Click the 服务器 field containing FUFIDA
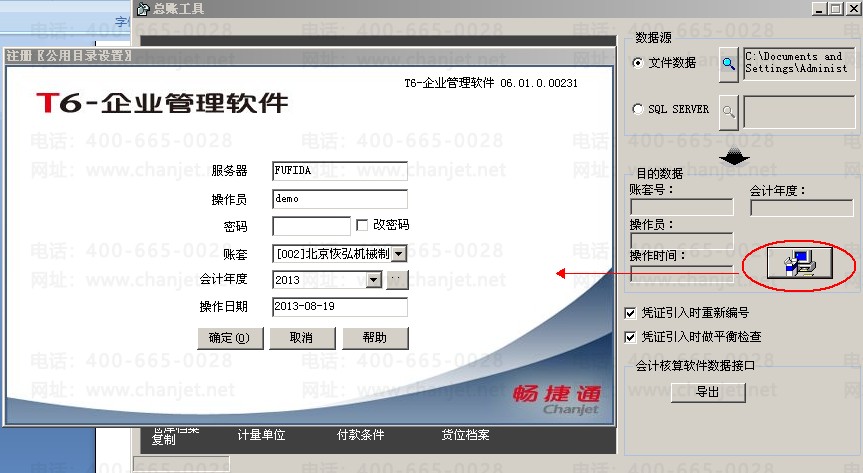 point(340,171)
